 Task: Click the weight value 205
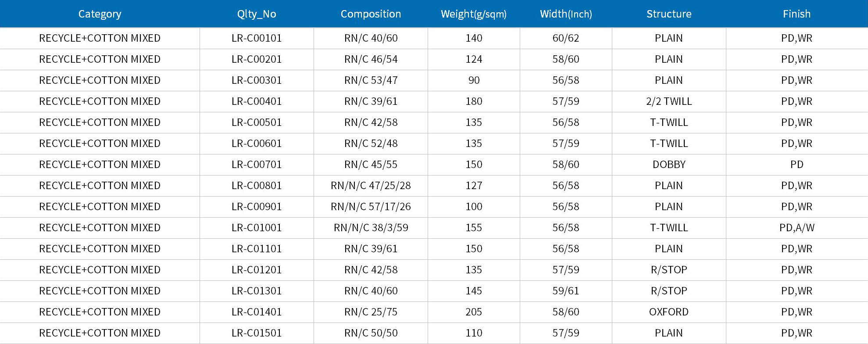[474, 312]
